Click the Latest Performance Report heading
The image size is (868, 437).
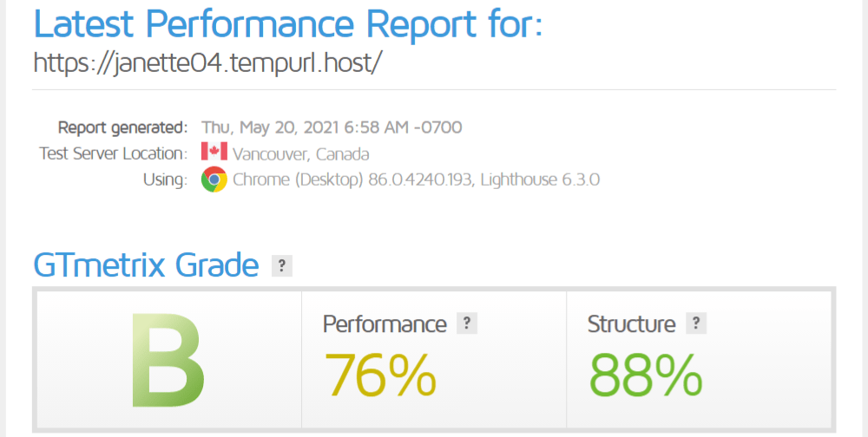click(x=287, y=23)
